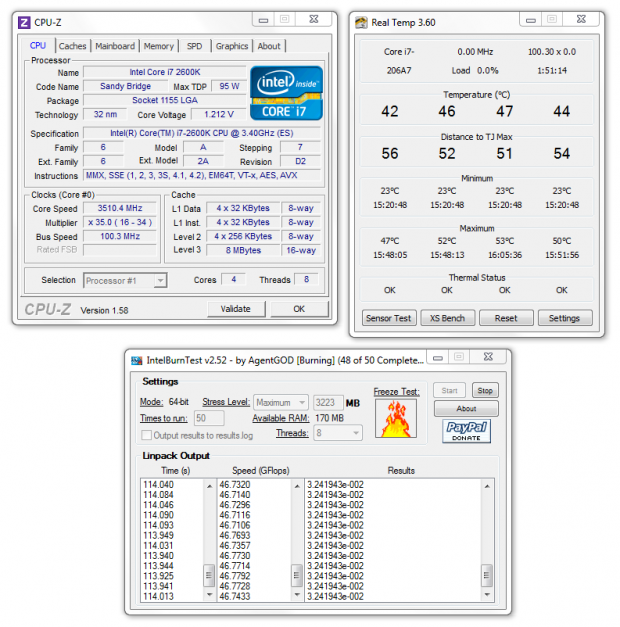Click the Core Speed 3510.4 MHz value
Screen dimensions: 620x627
[x=120, y=208]
